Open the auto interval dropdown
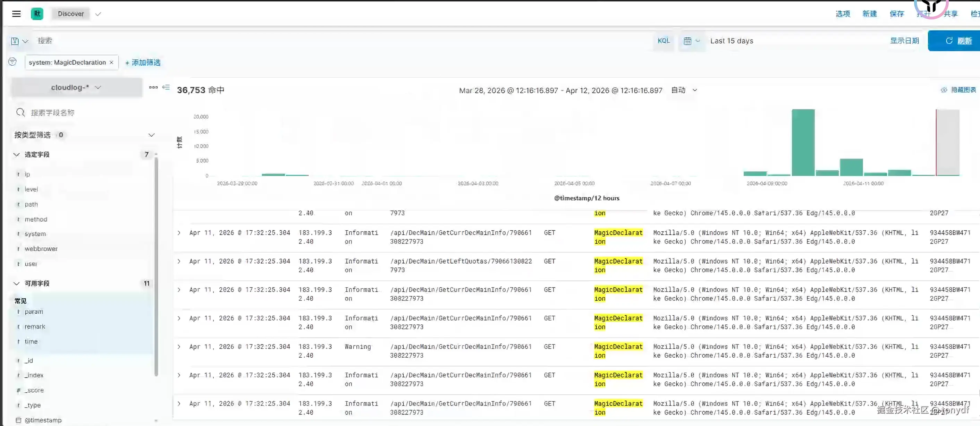Viewport: 980px width, 426px height. click(x=684, y=90)
